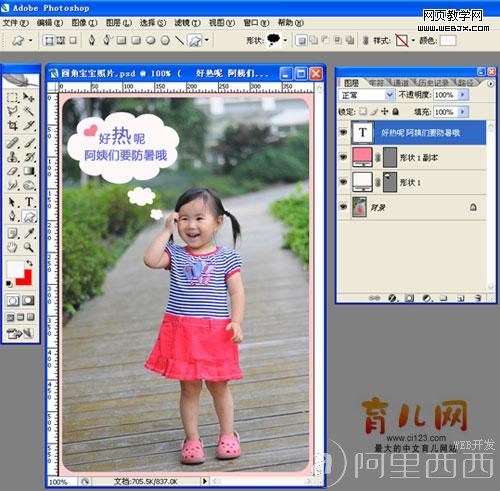Switch to Quick Mask mode
This screenshot has width=500, height=491.
coord(28,301)
